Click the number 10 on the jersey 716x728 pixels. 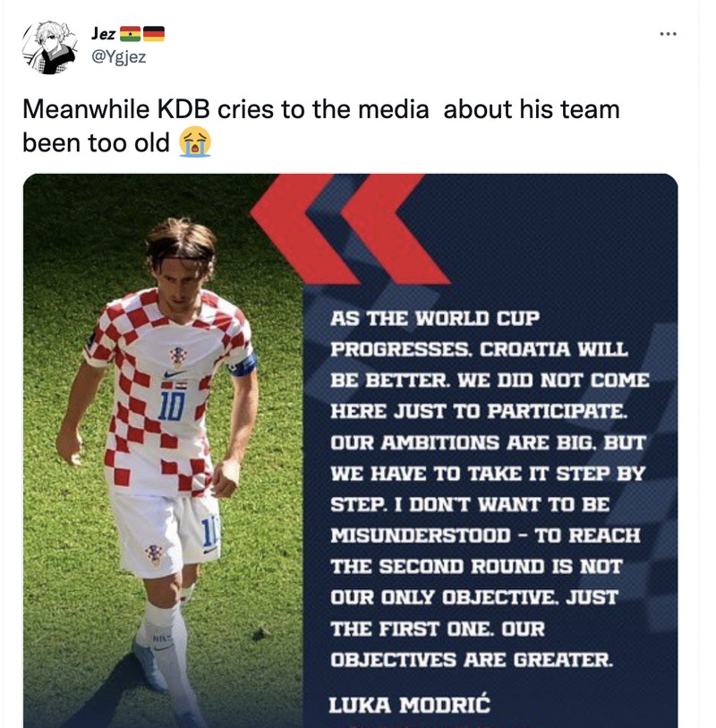[171, 405]
